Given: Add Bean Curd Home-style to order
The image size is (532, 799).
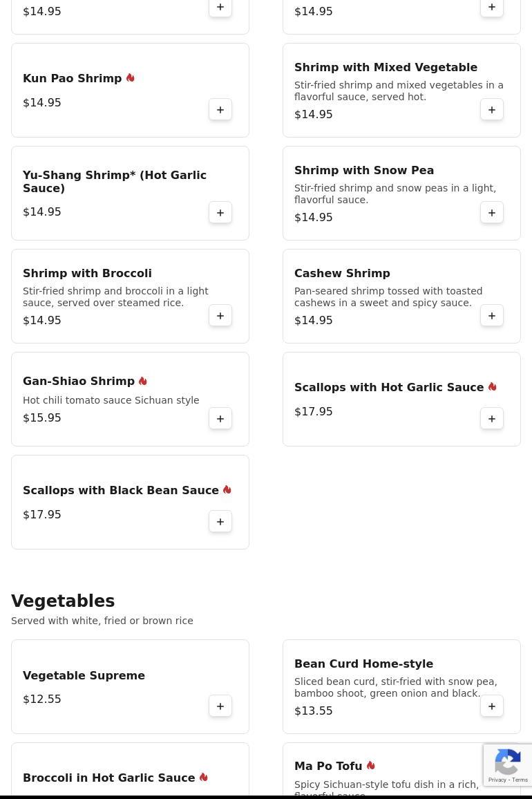Looking at the screenshot, I should (x=492, y=706).
